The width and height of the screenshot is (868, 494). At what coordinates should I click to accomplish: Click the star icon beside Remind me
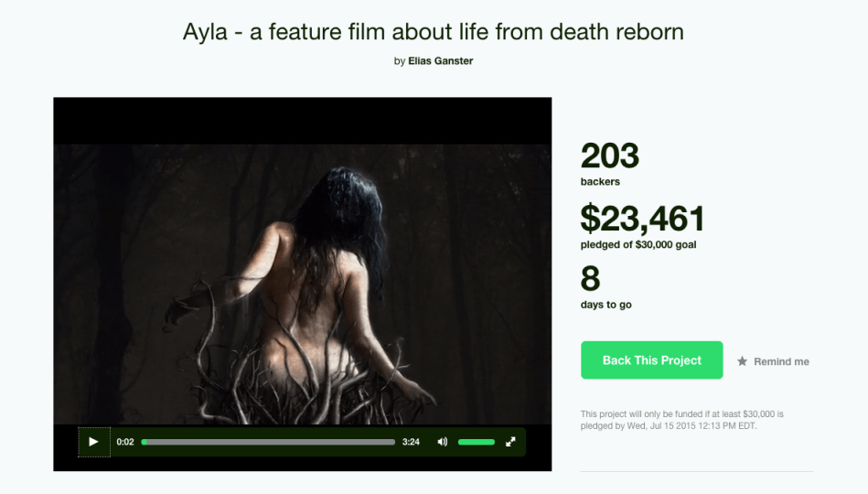click(x=742, y=361)
